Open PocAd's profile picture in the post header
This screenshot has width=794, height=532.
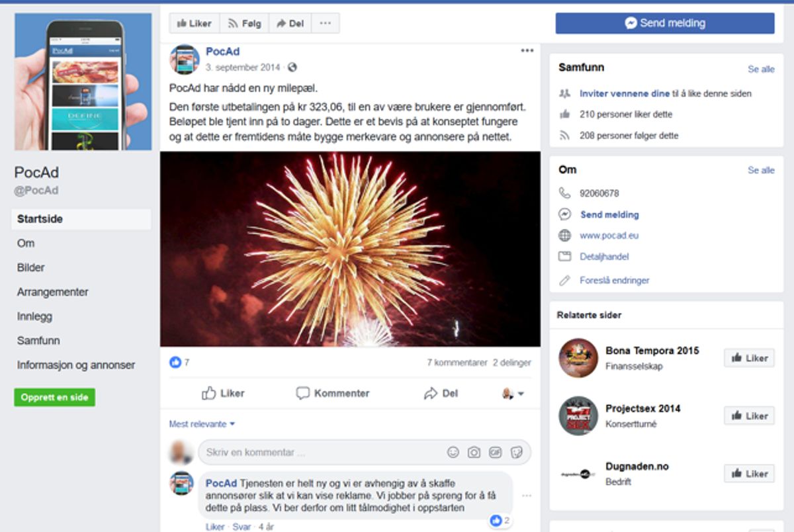click(x=185, y=60)
